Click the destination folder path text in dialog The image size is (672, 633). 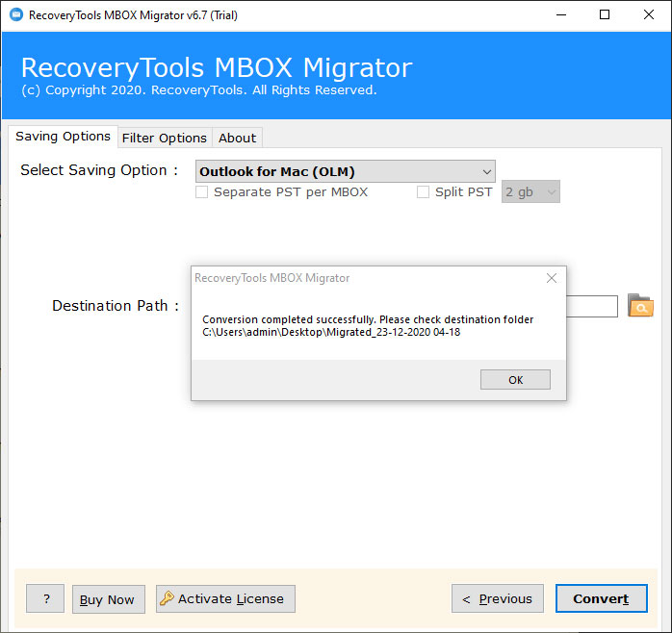(331, 332)
